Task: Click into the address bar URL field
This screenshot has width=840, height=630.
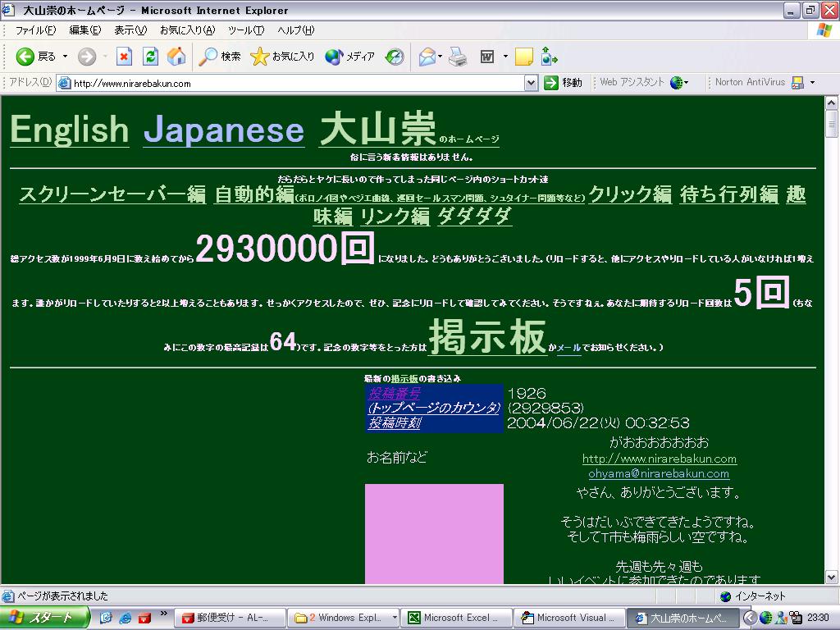Action: pyautogui.click(x=298, y=83)
